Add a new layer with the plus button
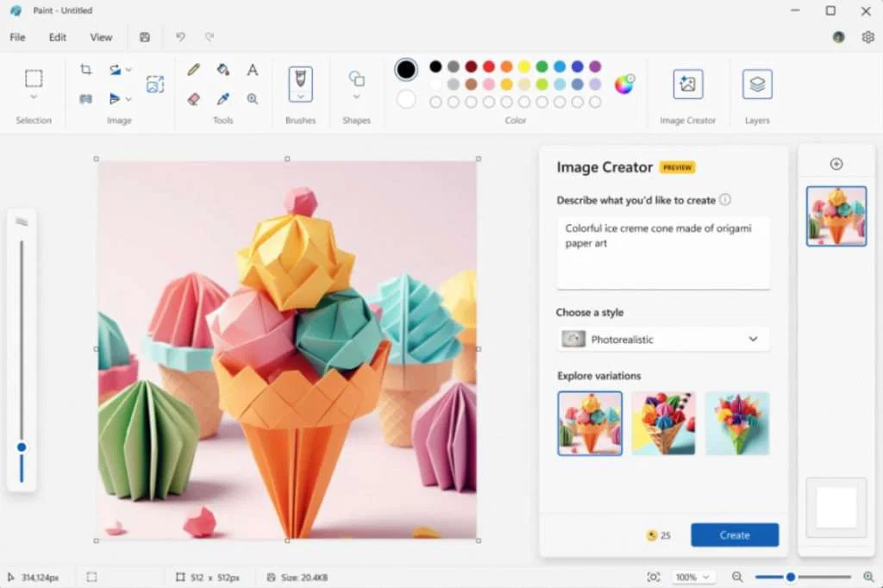 coord(836,162)
